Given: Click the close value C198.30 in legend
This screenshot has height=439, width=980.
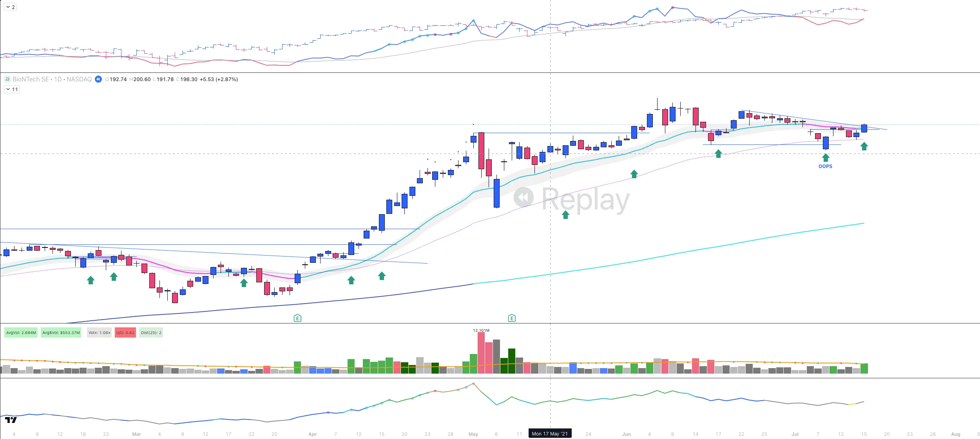Looking at the screenshot, I should (187, 79).
